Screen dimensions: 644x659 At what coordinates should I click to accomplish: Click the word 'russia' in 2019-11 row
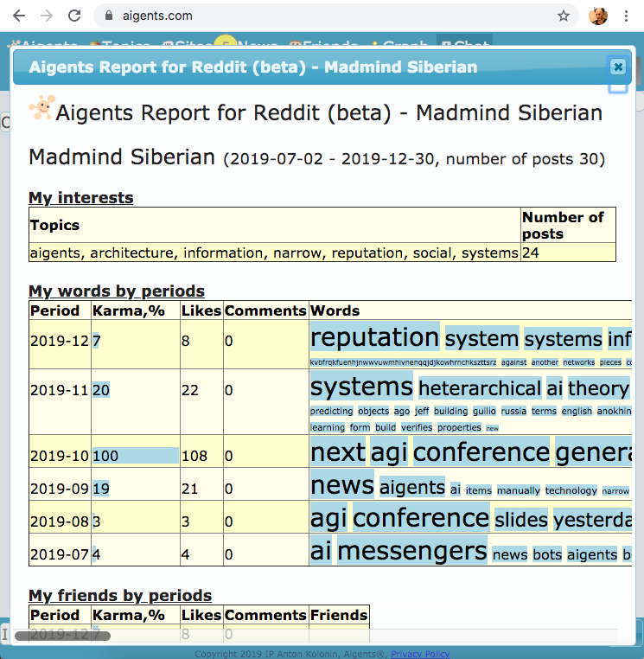(513, 411)
